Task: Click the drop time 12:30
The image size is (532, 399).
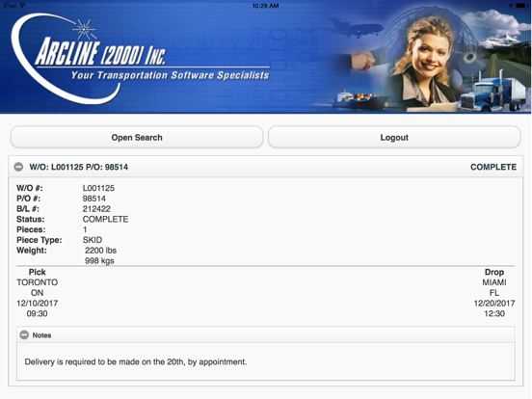Action: pyautogui.click(x=494, y=313)
